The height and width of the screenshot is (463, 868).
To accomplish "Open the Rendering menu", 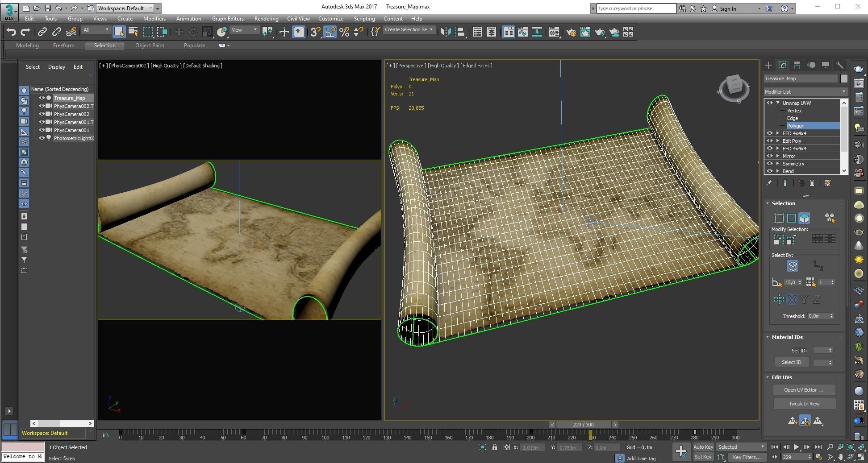I will tap(267, 18).
